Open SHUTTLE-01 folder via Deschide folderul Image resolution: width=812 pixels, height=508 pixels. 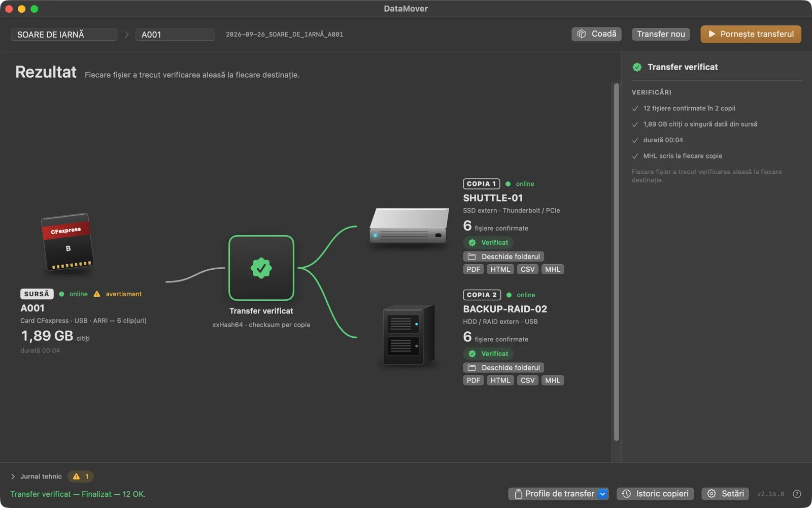click(503, 257)
